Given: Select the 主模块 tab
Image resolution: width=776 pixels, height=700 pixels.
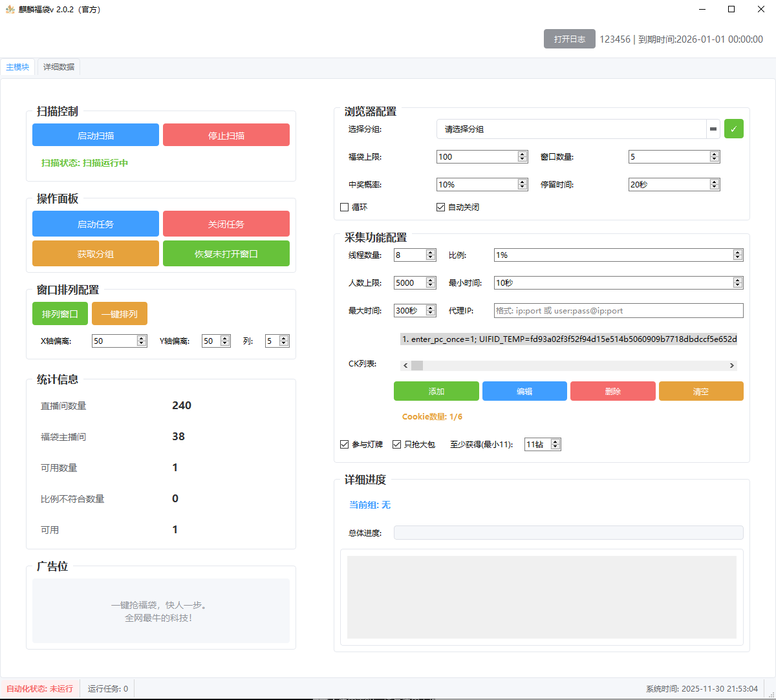Looking at the screenshot, I should tap(17, 67).
